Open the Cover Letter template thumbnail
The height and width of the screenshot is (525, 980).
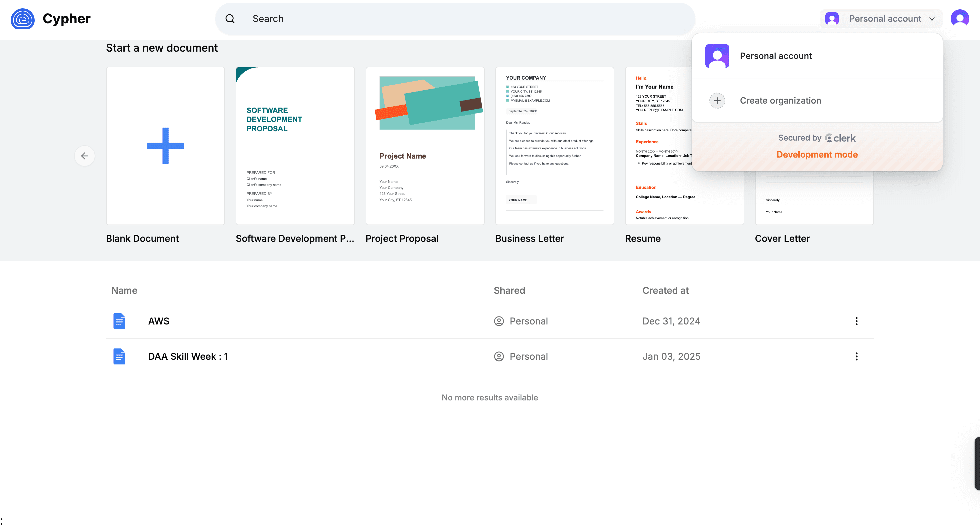[814, 198]
